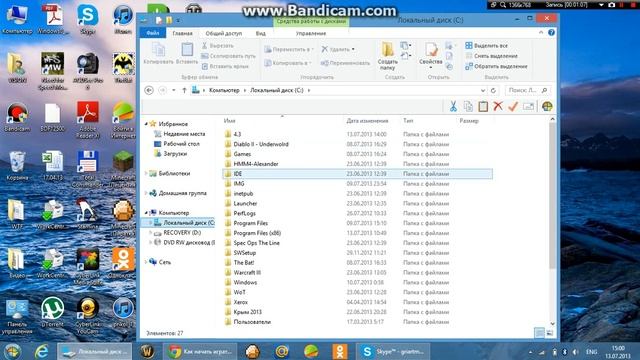Open the Skype taskbar button
The image size is (640, 360).
394,351
